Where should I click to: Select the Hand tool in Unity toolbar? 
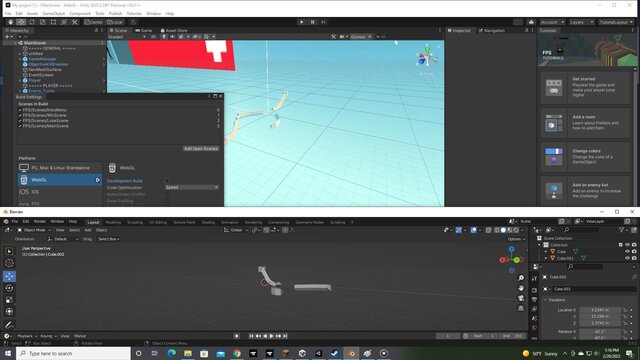click(10, 22)
